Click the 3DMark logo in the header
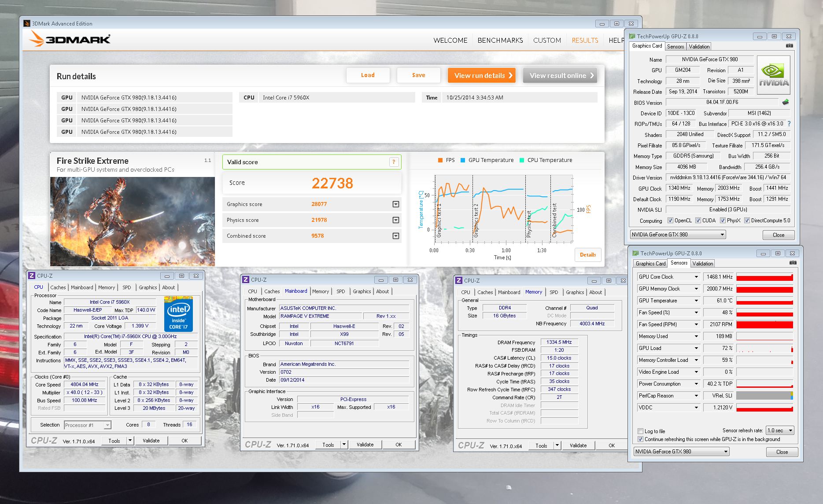823x504 pixels. coord(70,39)
